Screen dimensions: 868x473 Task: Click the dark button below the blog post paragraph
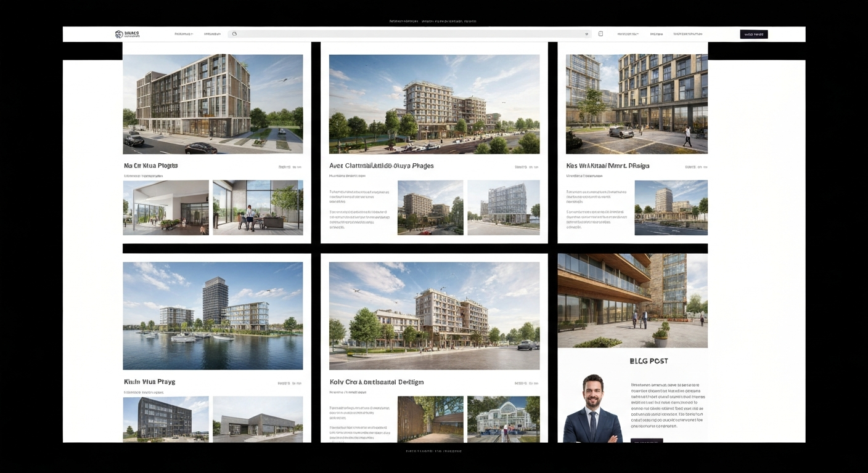click(648, 440)
